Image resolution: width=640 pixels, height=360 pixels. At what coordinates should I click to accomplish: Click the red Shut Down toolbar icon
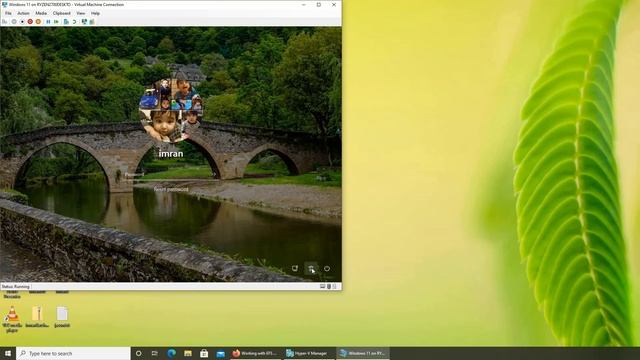point(30,22)
